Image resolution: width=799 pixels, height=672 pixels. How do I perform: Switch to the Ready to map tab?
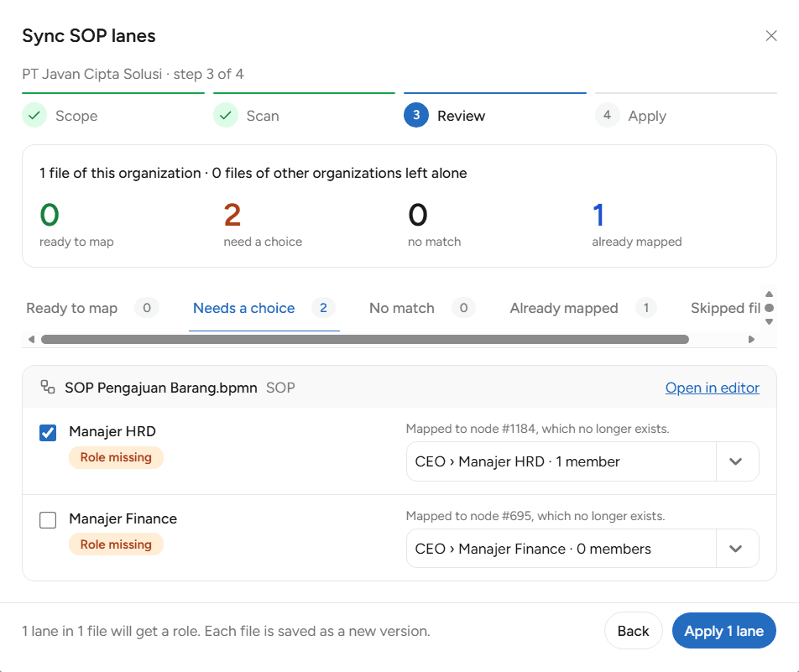(92, 308)
